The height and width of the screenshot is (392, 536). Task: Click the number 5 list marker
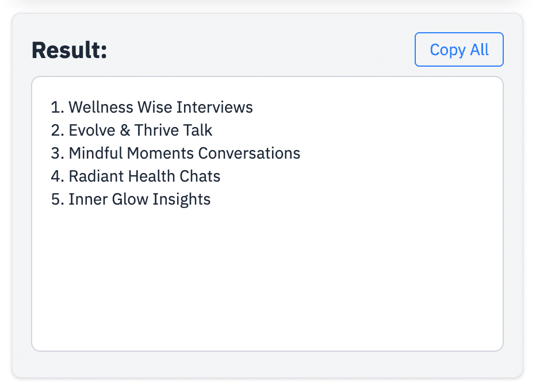tap(57, 199)
